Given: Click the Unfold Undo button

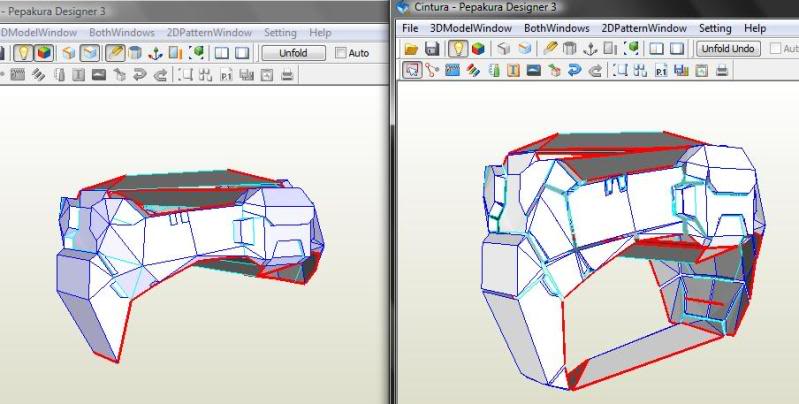Looking at the screenshot, I should tap(728, 49).
